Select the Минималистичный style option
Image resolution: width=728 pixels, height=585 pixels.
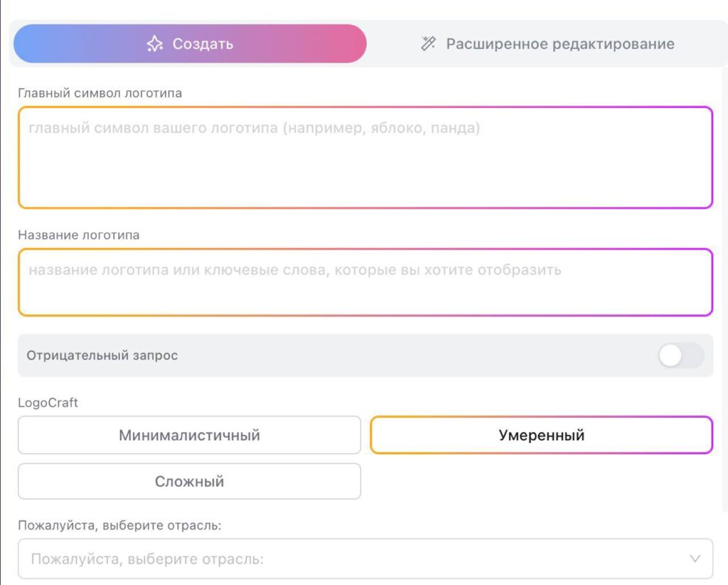pos(189,434)
